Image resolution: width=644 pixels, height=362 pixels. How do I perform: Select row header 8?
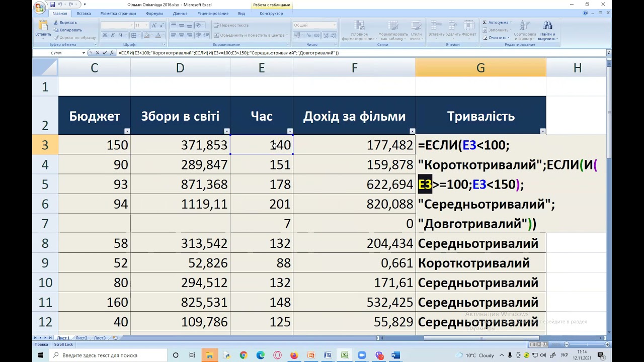pyautogui.click(x=45, y=243)
